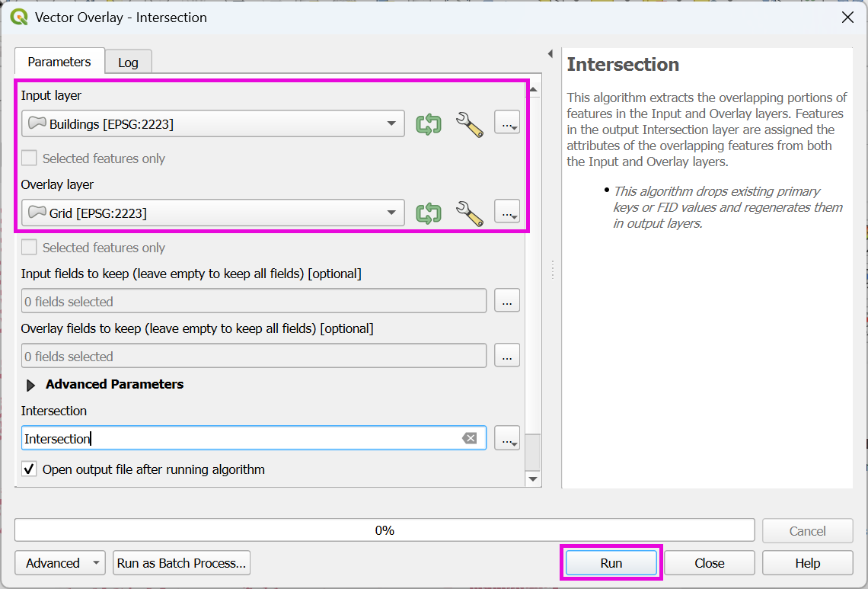Open advanced options wrench for Overlay layer

(470, 213)
